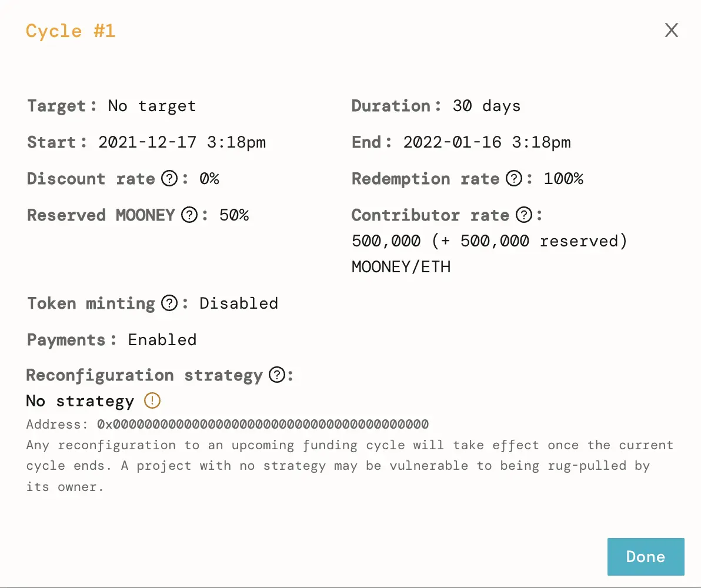Click the Cycle #1 heading

click(x=71, y=31)
